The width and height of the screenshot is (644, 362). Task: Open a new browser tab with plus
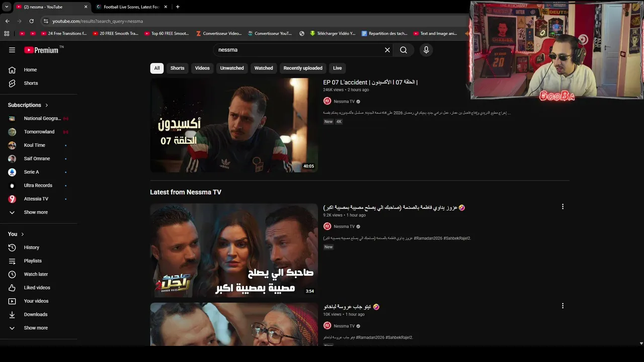click(x=178, y=7)
